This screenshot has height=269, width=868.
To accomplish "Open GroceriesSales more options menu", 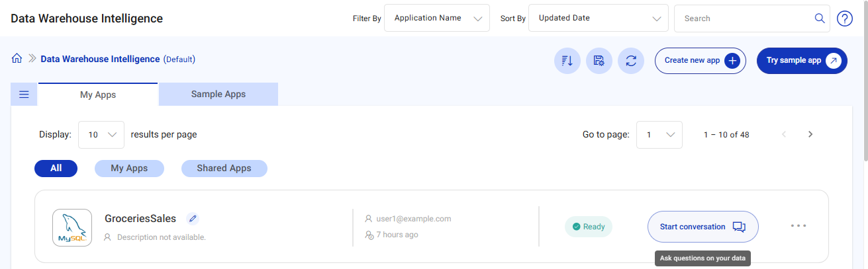I will (x=798, y=226).
